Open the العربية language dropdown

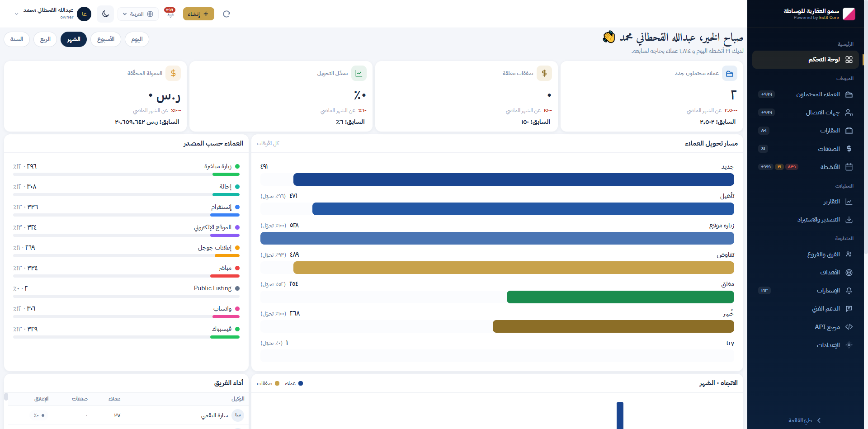[x=138, y=14]
